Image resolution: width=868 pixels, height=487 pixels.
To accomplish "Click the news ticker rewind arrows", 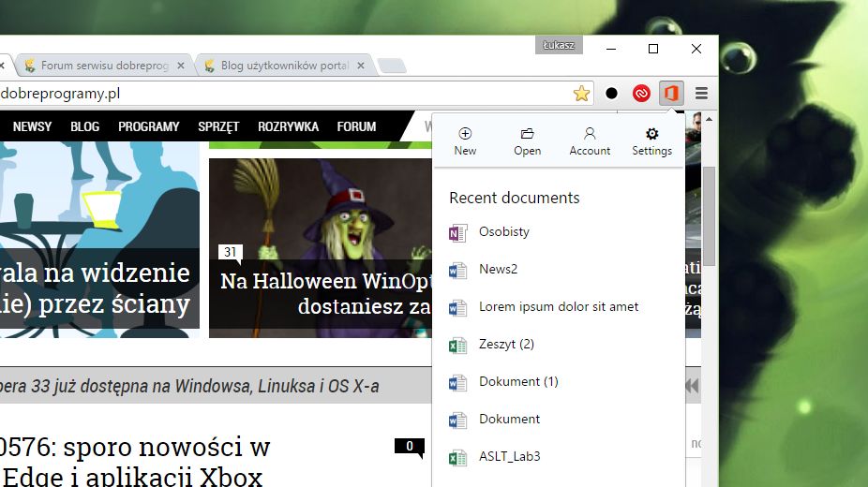I will 692,385.
